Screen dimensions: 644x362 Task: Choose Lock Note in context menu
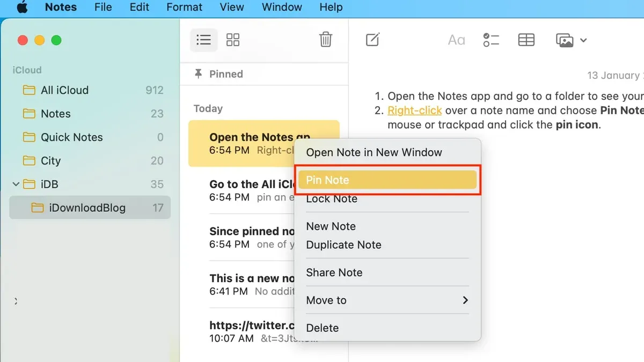pyautogui.click(x=387, y=198)
